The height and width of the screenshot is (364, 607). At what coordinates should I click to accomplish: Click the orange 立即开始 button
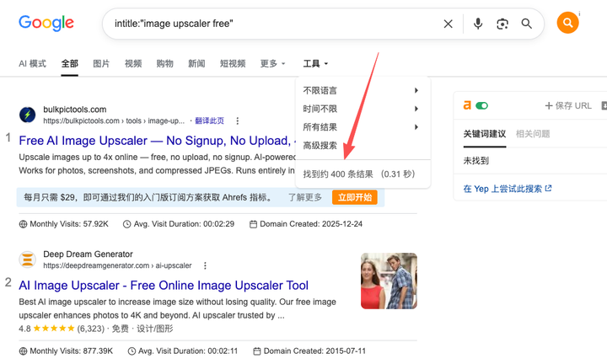pyautogui.click(x=355, y=197)
